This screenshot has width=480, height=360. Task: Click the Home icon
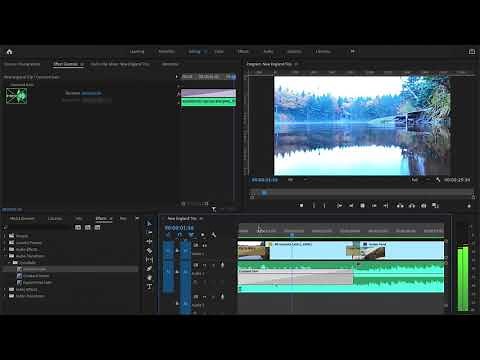pos(9,52)
